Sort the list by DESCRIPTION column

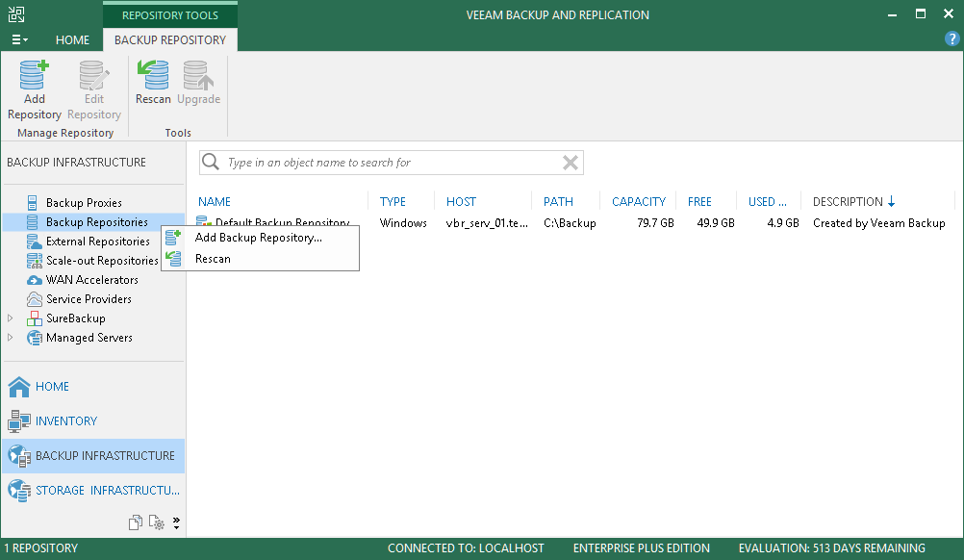tap(848, 202)
